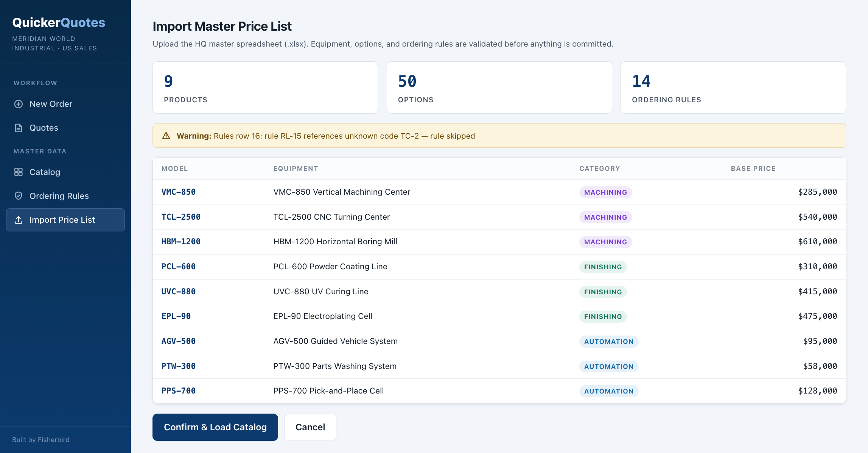The image size is (868, 453).
Task: Click the Finishing badge in UVC-880 row
Action: click(x=603, y=292)
